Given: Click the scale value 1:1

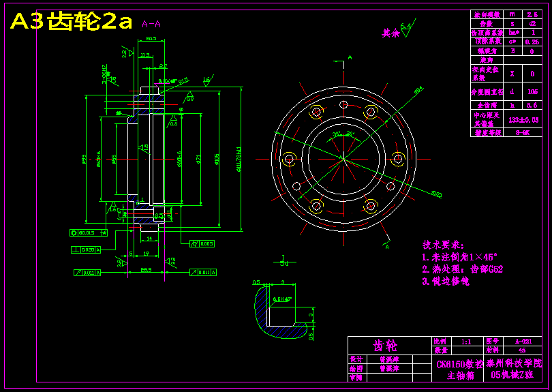Looking at the screenshot, I should click(467, 342).
